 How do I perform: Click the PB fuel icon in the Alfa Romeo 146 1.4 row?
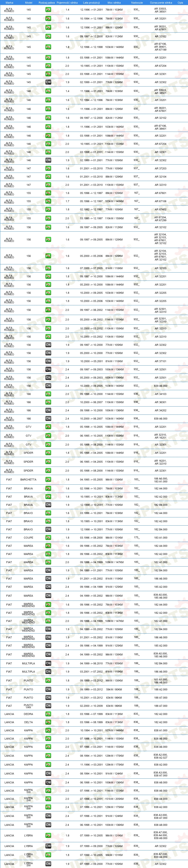tap(48, 91)
